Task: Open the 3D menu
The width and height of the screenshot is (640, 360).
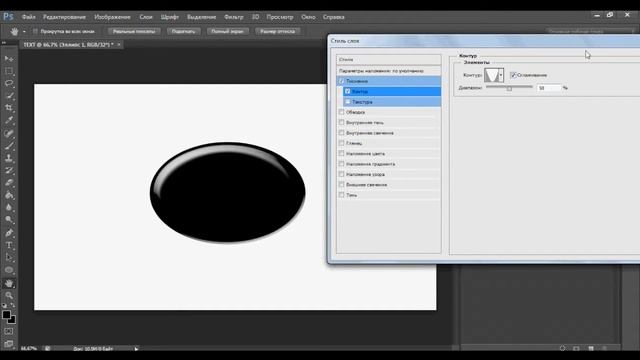Action: point(256,17)
